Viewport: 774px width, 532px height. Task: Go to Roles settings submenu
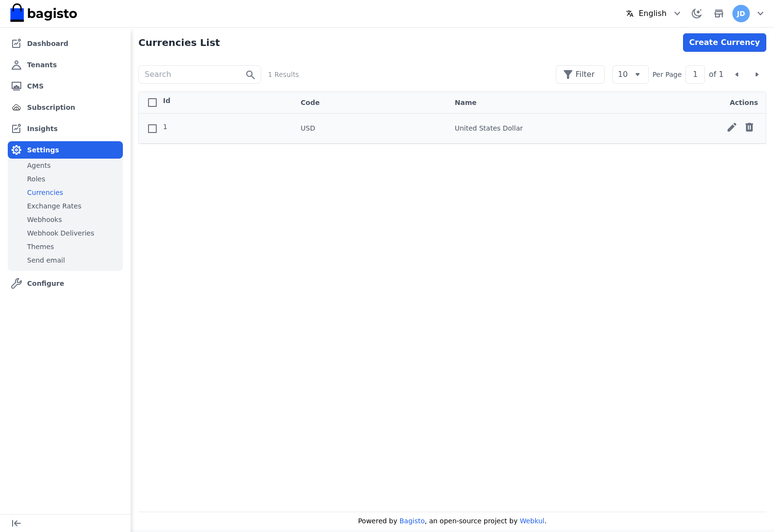[36, 179]
